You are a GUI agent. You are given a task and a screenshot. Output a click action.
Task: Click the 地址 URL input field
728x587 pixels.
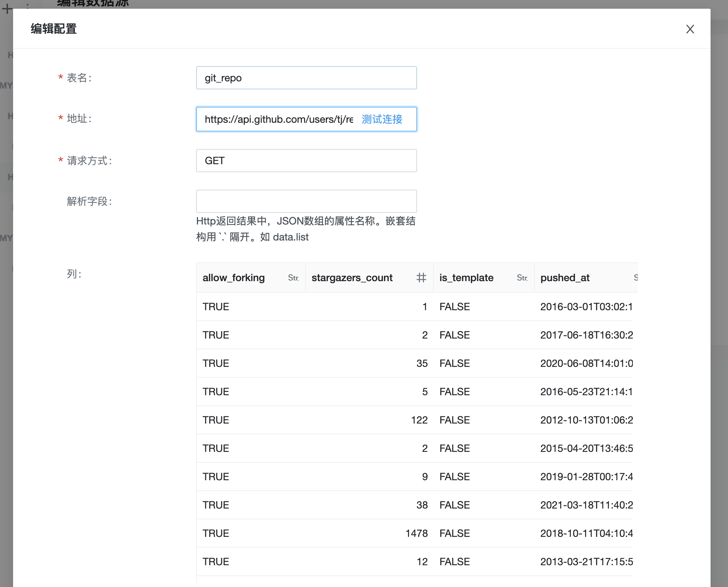pos(278,119)
